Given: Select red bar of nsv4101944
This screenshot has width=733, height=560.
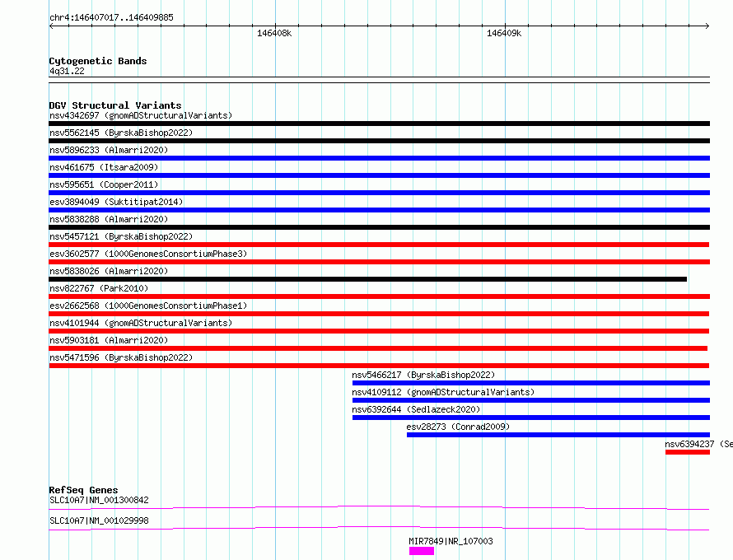Looking at the screenshot, I should (x=379, y=331).
